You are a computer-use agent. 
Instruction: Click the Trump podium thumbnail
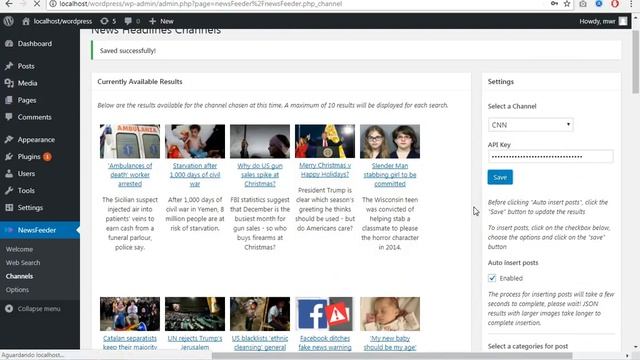[x=325, y=141]
